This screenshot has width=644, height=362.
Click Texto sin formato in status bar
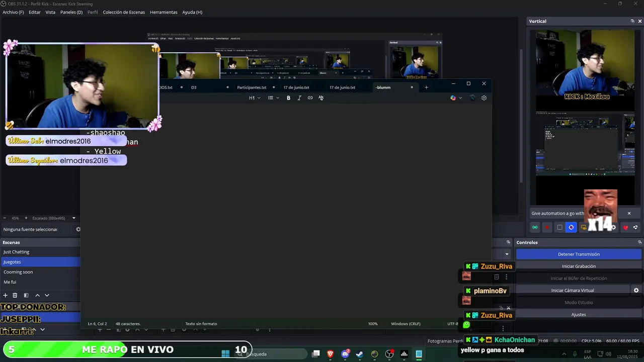tap(201, 324)
